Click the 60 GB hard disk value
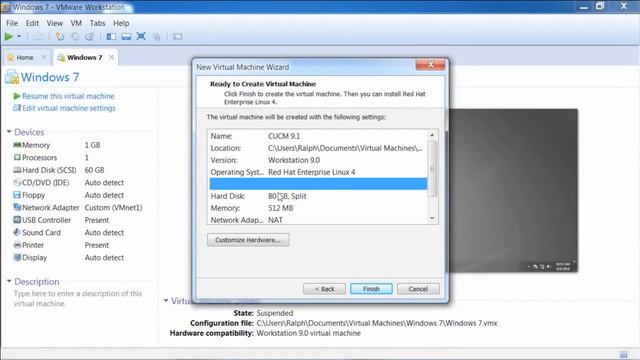The height and width of the screenshot is (360, 640). [x=94, y=170]
